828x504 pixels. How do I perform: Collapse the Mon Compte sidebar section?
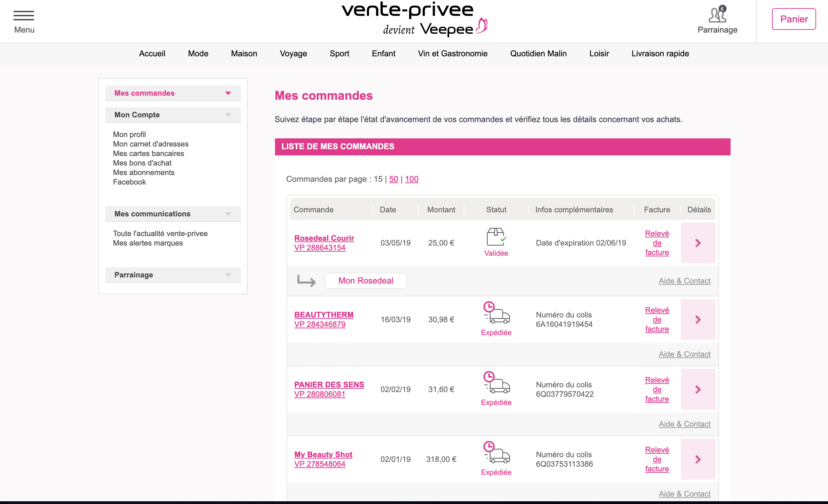tap(173, 115)
